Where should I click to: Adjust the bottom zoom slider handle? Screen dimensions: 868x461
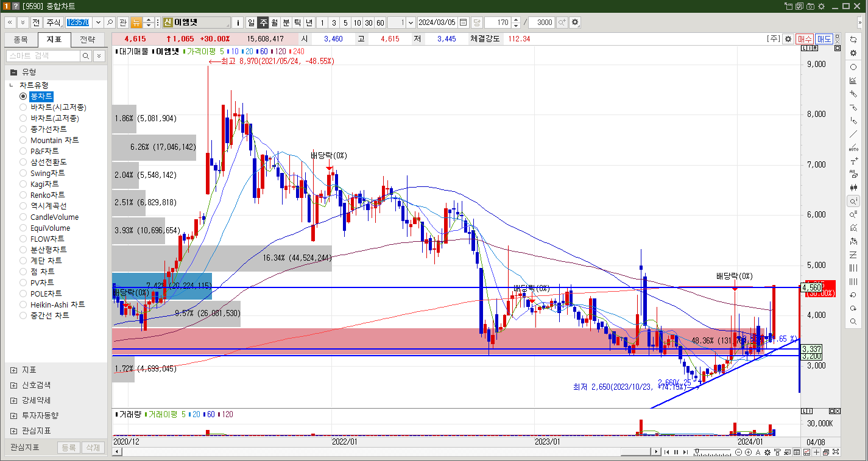point(697,452)
